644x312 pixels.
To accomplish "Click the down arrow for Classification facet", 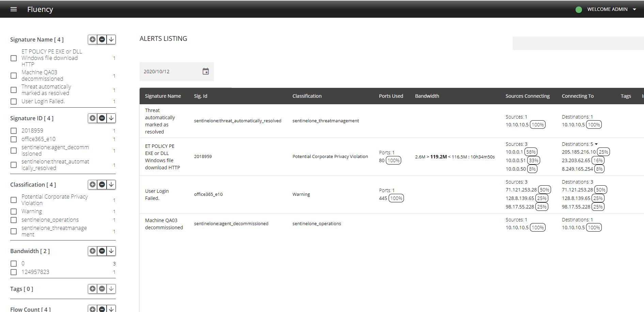I will click(111, 185).
